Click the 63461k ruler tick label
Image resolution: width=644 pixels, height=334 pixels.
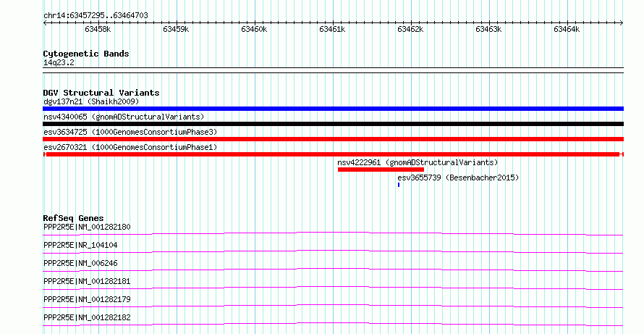332,29
